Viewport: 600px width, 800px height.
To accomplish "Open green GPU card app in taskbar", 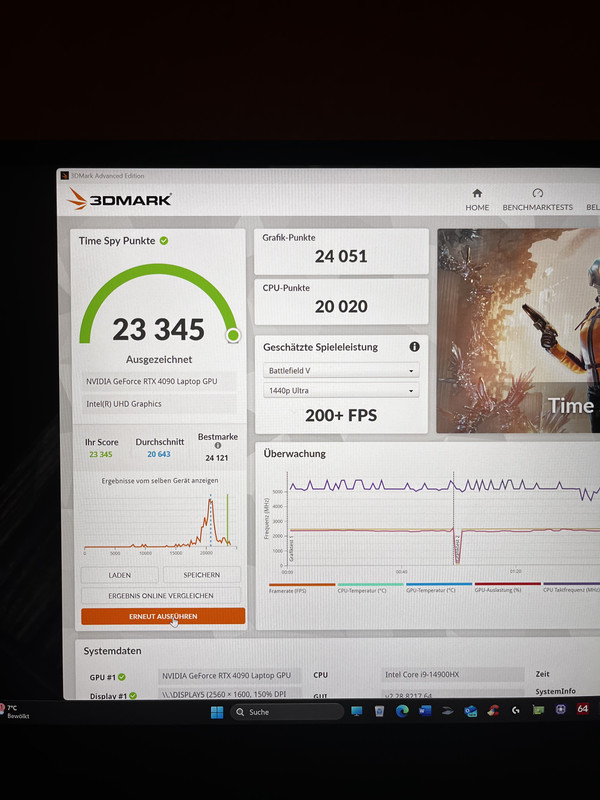I will click(x=538, y=709).
